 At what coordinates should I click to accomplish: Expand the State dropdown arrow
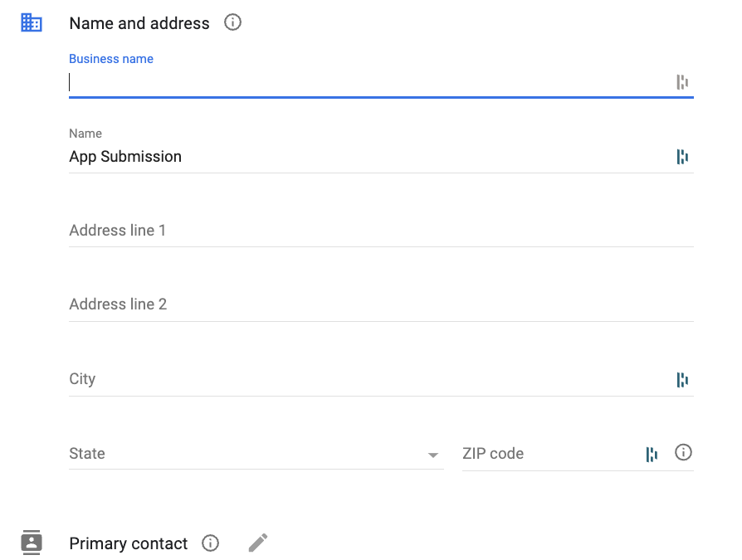(x=432, y=455)
